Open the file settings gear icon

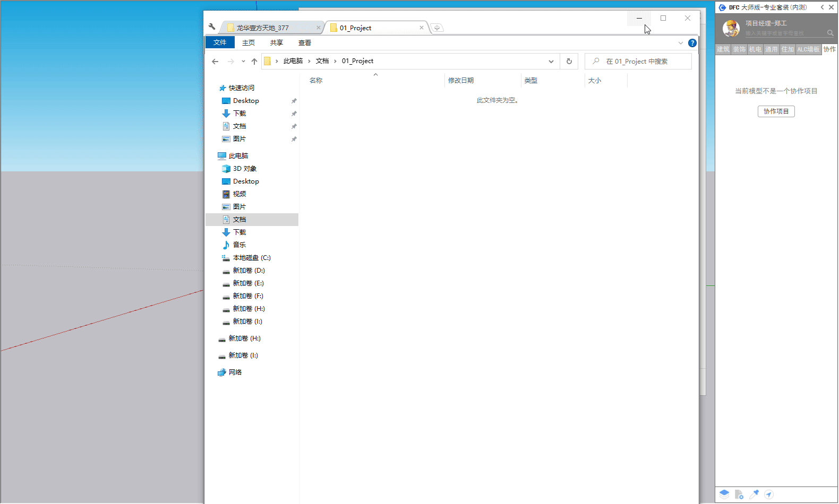point(739,494)
